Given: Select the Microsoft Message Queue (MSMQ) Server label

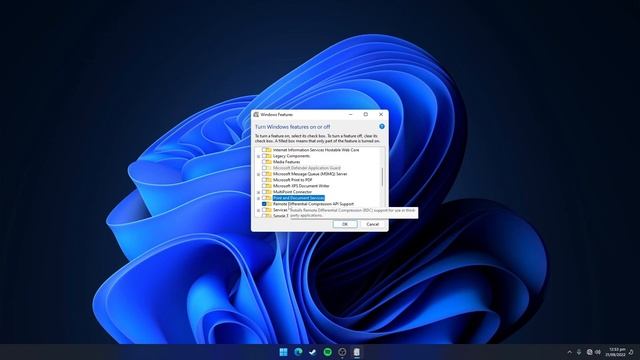Looking at the screenshot, I should click(310, 174).
